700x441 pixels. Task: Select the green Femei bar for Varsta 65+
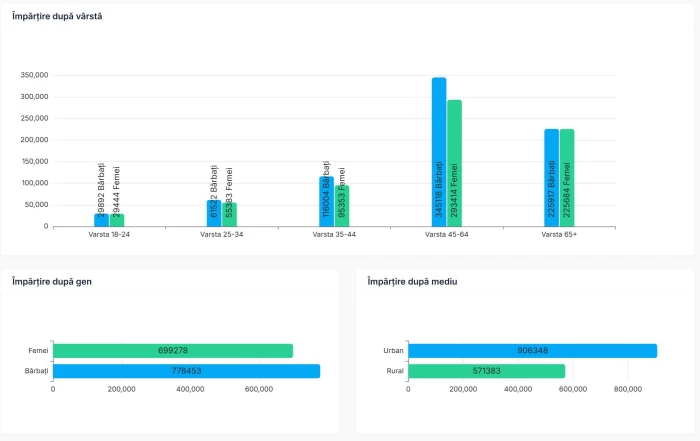(567, 177)
